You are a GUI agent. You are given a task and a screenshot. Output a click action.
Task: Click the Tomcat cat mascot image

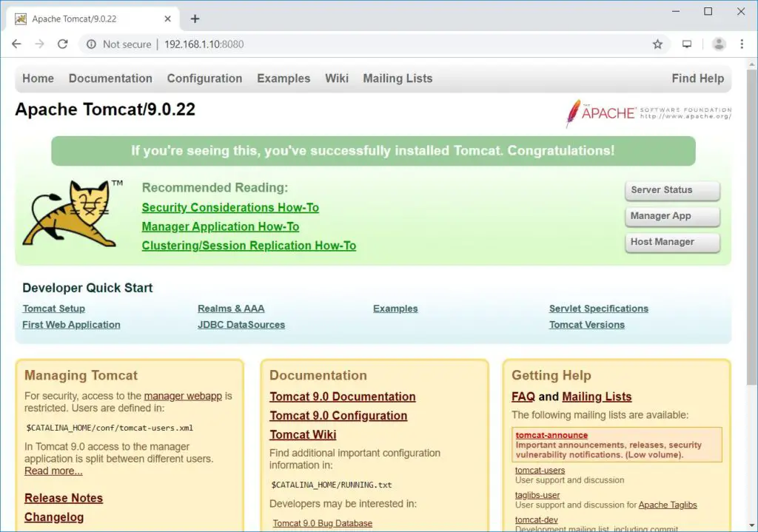(72, 213)
